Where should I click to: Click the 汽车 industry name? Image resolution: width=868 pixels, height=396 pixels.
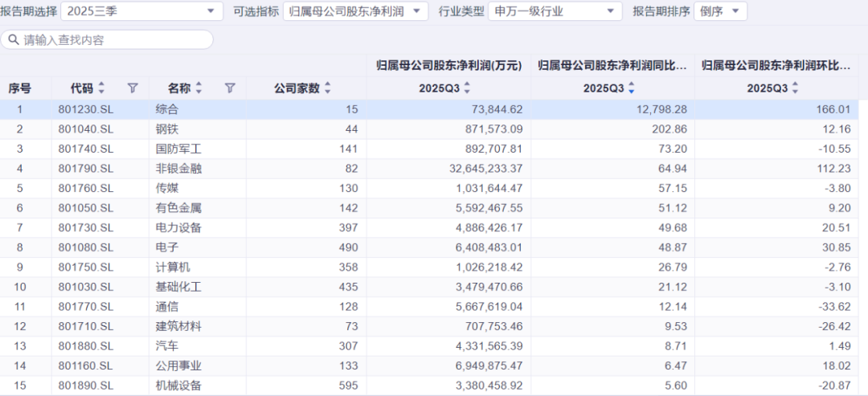[168, 346]
